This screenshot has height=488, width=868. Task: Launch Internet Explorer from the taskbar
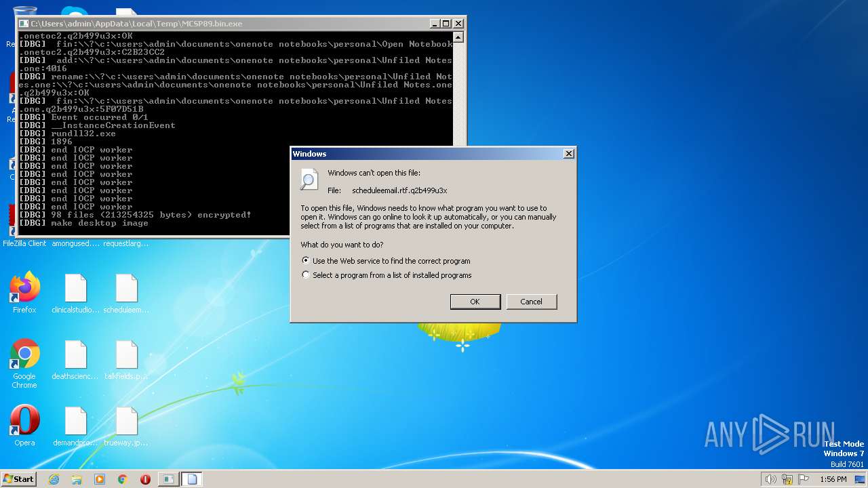coord(54,479)
